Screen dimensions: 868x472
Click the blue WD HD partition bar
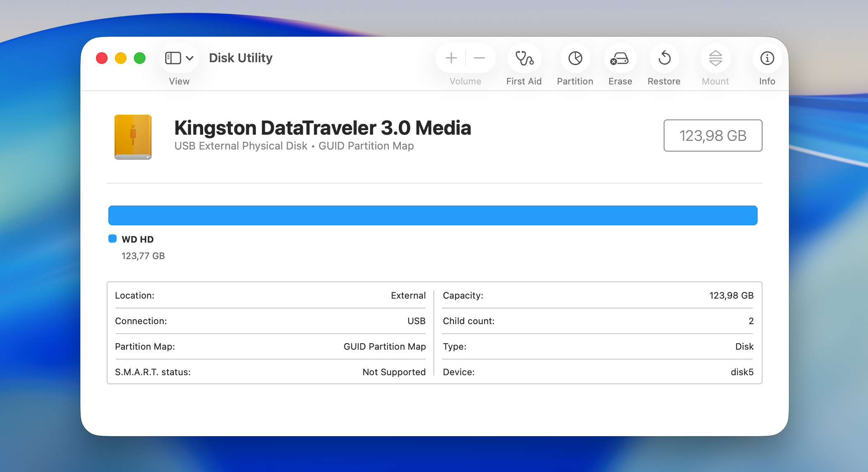[433, 215]
